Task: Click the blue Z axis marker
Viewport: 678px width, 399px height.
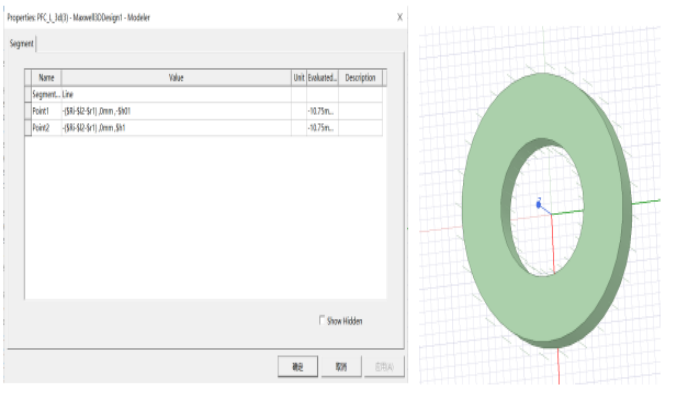Action: coord(538,204)
